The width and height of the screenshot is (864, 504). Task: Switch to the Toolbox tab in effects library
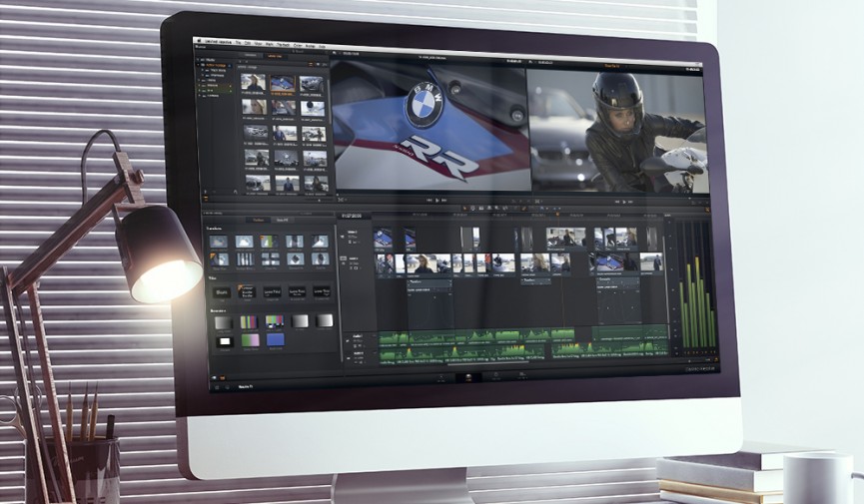[258, 220]
